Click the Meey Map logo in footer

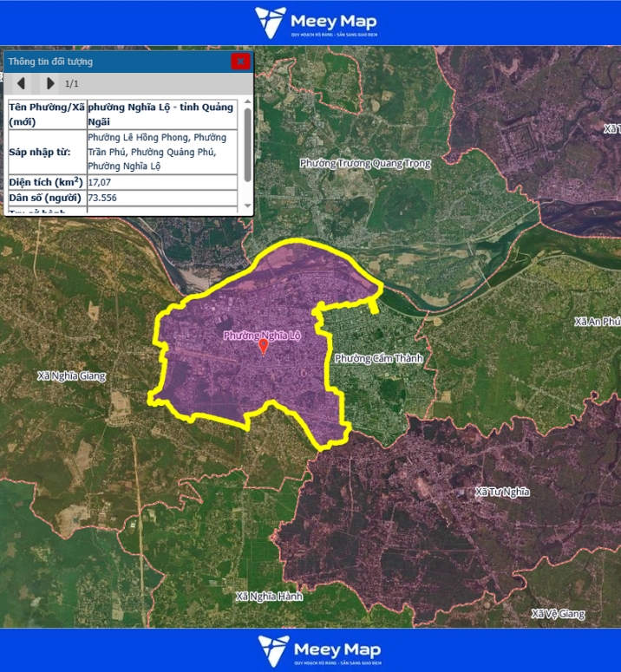tap(317, 650)
